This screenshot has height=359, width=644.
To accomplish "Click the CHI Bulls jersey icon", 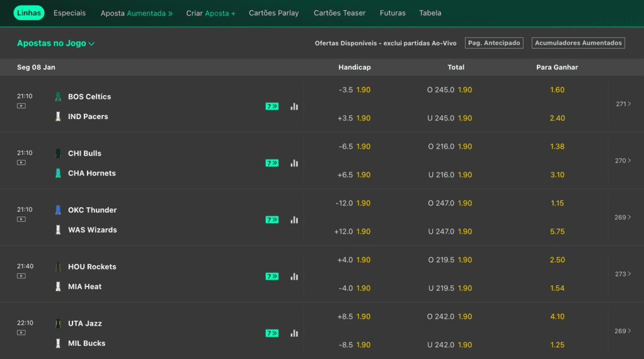I will click(58, 154).
